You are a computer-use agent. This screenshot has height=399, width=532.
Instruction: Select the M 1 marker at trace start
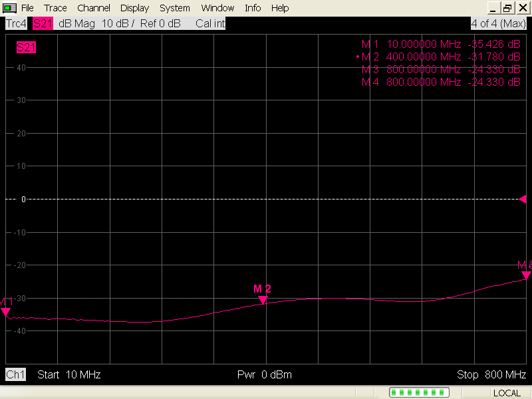tap(5, 312)
